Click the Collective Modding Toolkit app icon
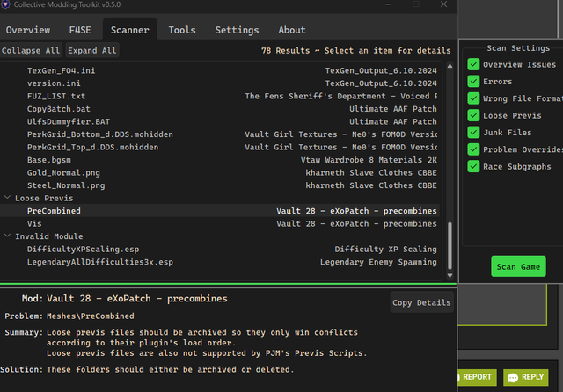 pyautogui.click(x=5, y=4)
